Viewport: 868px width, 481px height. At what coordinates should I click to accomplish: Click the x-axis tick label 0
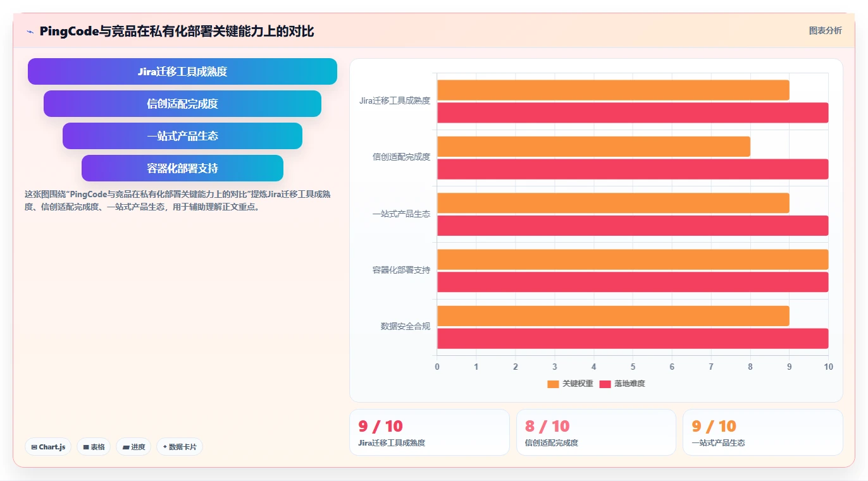[437, 367]
